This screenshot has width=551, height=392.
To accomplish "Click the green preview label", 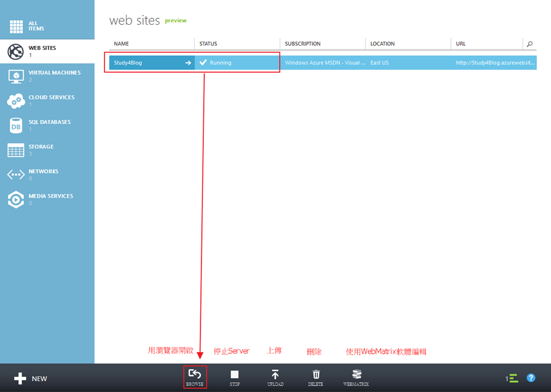I will click(176, 21).
